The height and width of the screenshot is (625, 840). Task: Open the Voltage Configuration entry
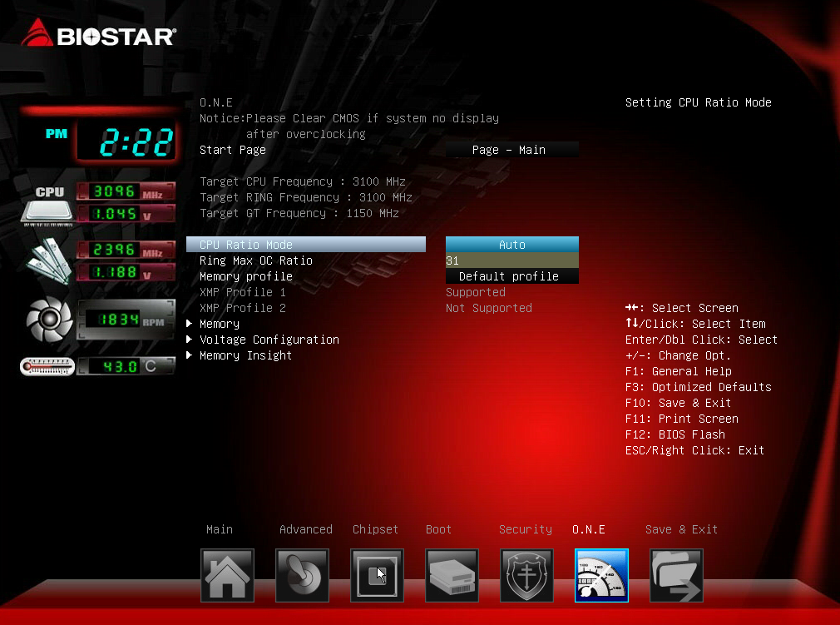(x=269, y=340)
